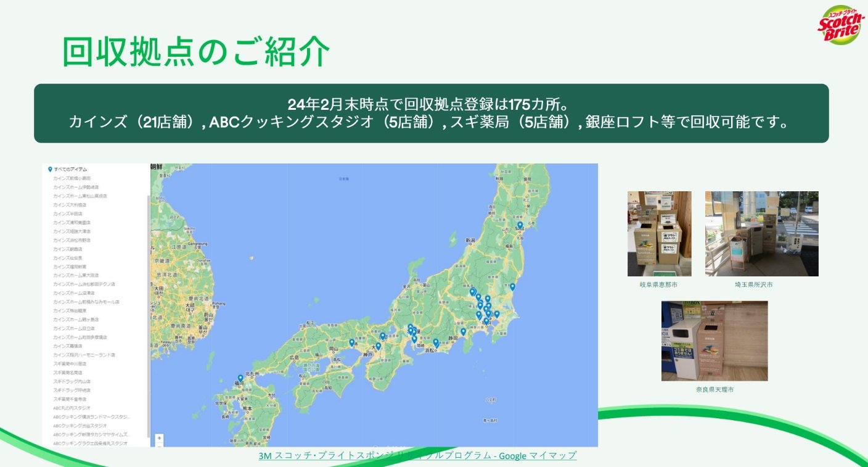The width and height of the screenshot is (868, 467).
Task: Open the 埼玉県所沢市 collection box photo
Action: tap(762, 233)
